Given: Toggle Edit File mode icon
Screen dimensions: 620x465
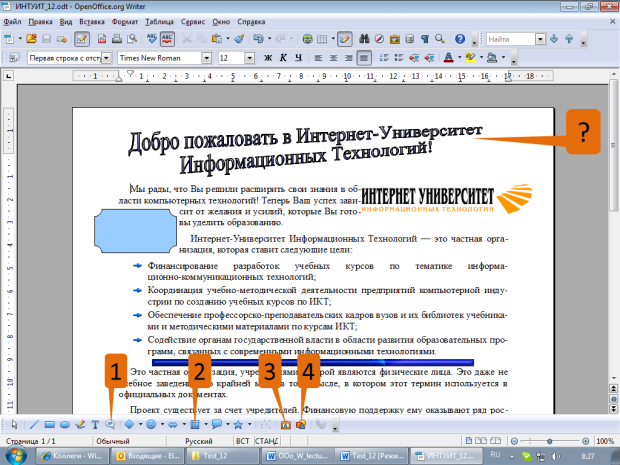Looking at the screenshot, I should pyautogui.click(x=82, y=39).
